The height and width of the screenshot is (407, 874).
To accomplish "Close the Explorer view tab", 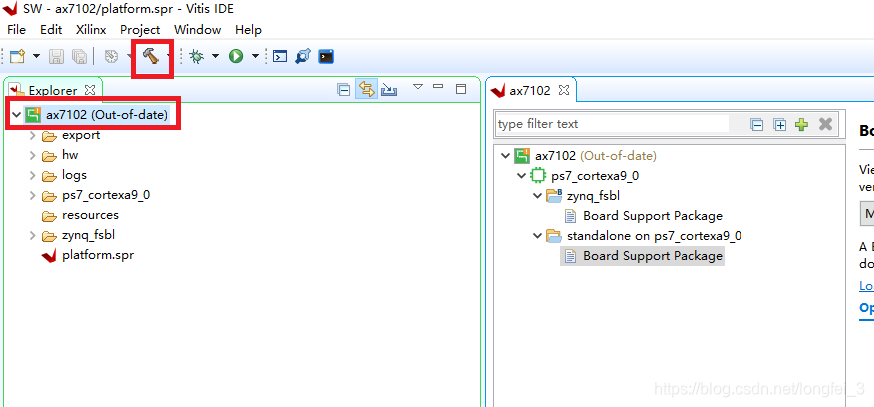I will (x=90, y=90).
